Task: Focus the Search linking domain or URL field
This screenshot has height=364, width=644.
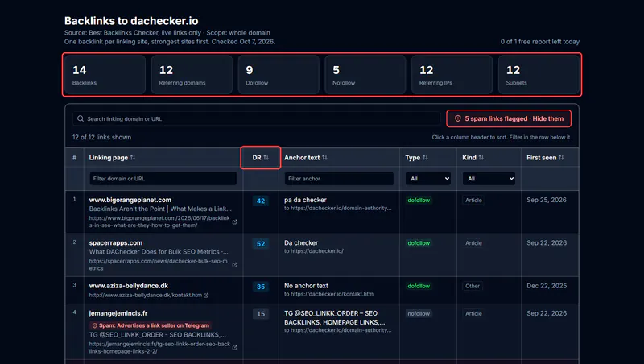Action: [257, 118]
